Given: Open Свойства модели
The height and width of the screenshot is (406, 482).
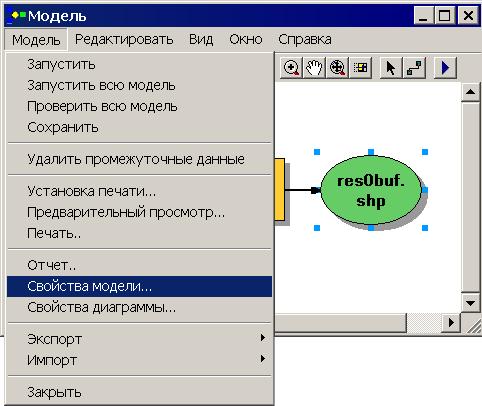Looking at the screenshot, I should (x=139, y=286).
